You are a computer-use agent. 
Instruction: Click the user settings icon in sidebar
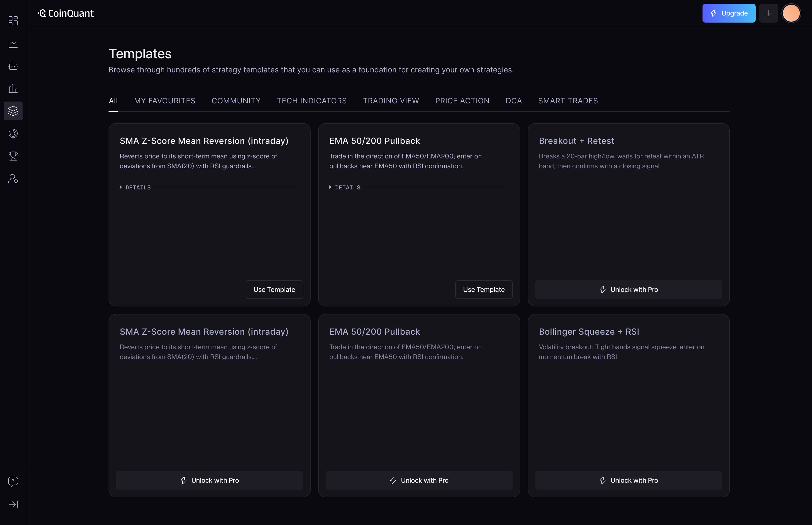13,179
